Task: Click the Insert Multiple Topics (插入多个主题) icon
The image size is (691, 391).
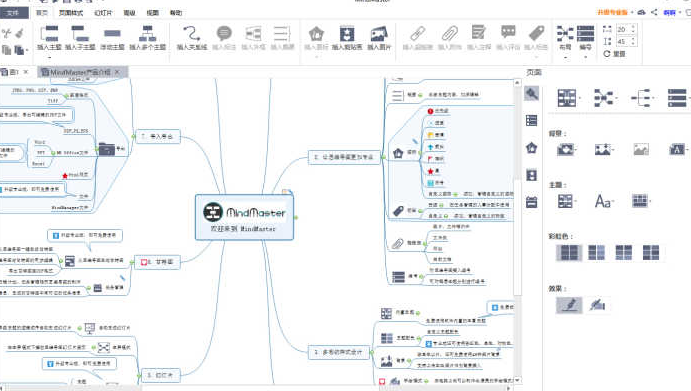Action: 148,34
